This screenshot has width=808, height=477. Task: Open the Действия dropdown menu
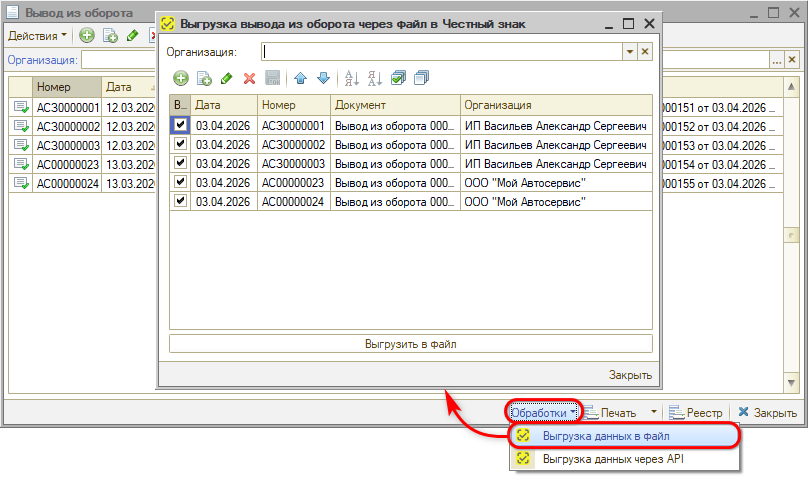(37, 35)
